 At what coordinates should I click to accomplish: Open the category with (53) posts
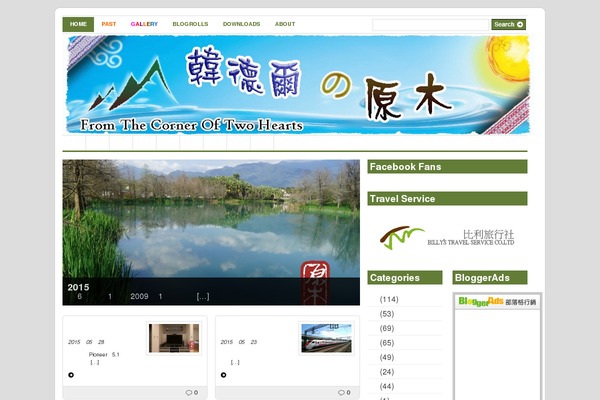386,314
